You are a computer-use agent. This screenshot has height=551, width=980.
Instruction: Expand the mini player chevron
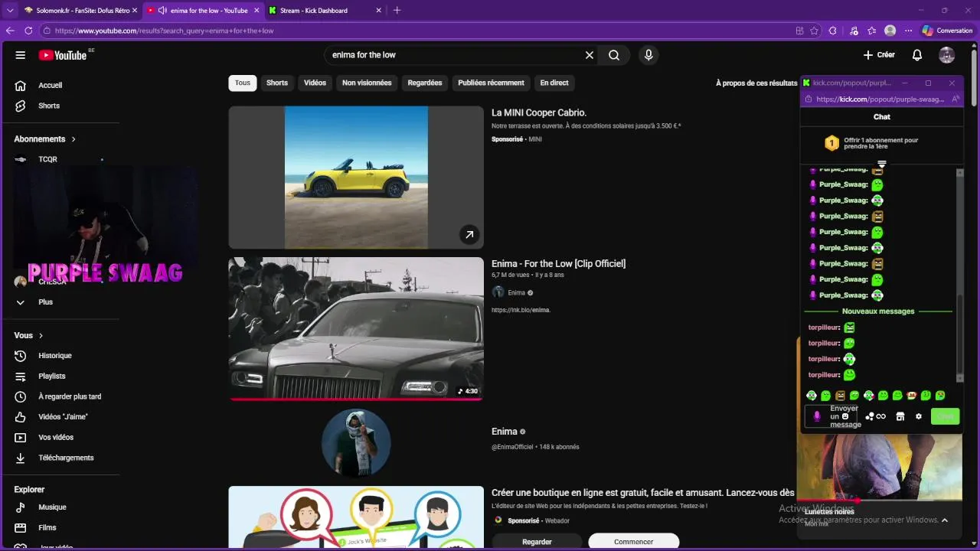tap(944, 520)
